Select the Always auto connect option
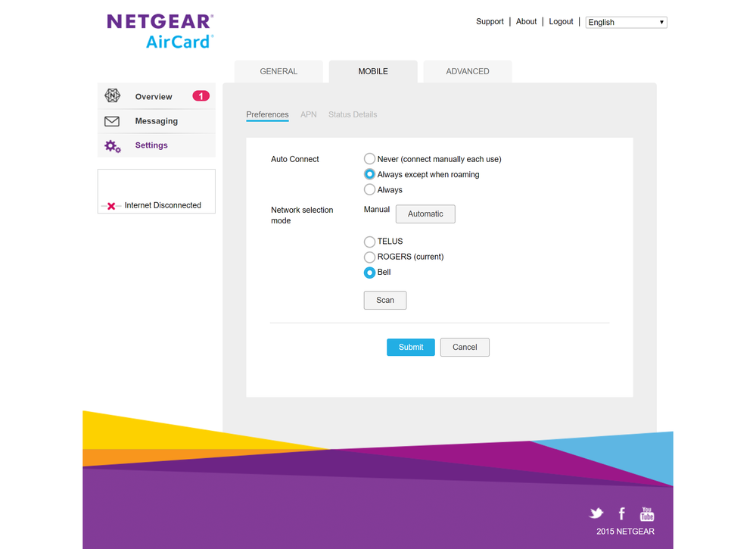Viewport: 756px width, 549px height. (x=369, y=189)
